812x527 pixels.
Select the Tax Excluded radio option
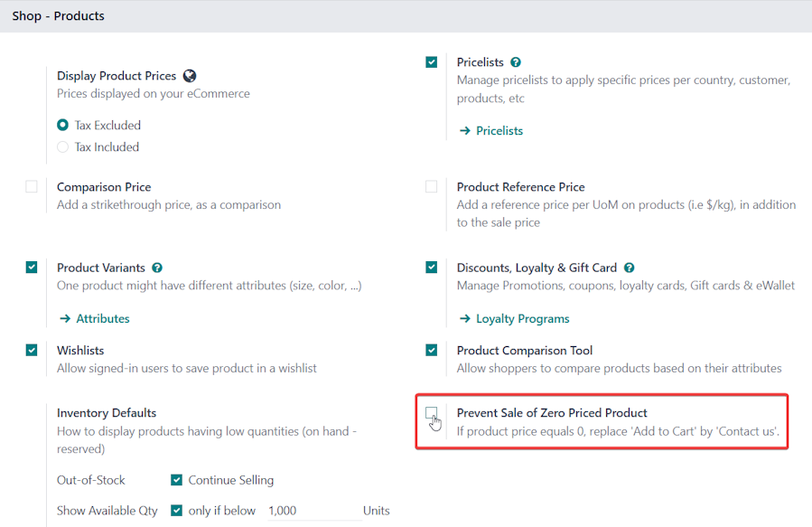(62, 125)
